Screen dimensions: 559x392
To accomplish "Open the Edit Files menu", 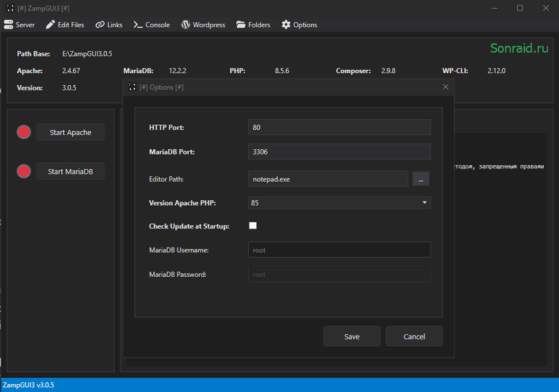I will (65, 25).
